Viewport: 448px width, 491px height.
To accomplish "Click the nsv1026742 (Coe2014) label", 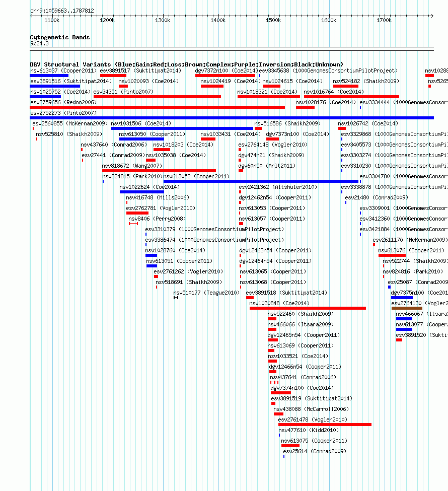I will [368, 123].
